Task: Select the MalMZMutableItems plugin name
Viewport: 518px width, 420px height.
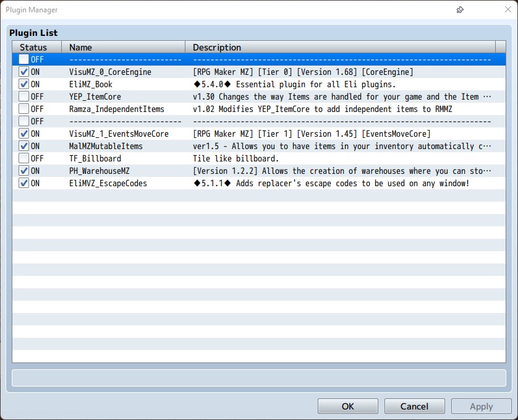Action: coord(106,146)
